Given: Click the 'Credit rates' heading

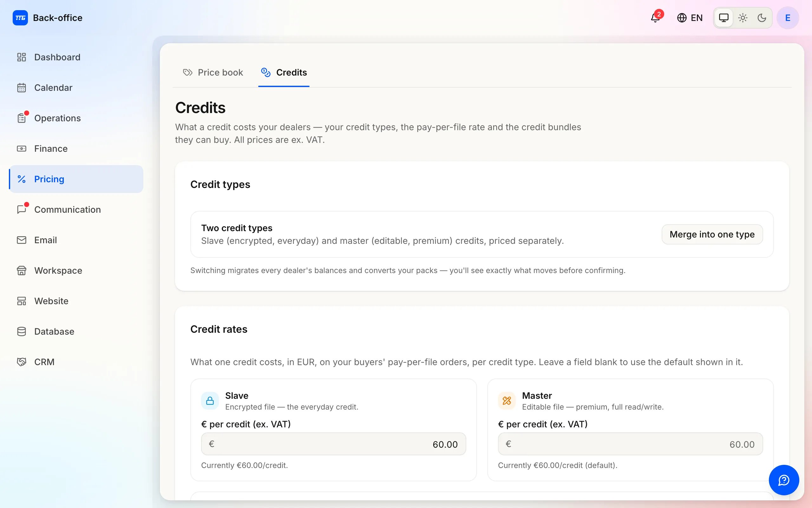Looking at the screenshot, I should pos(219,329).
